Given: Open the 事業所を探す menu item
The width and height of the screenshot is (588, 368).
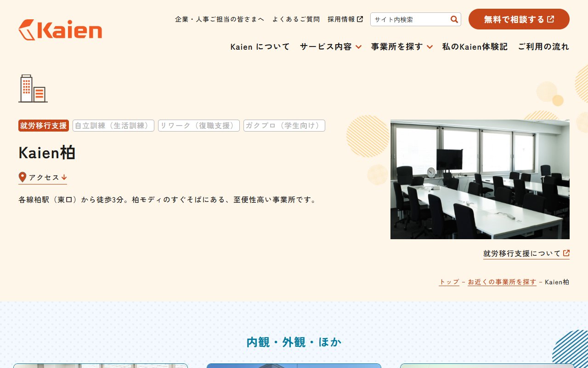Looking at the screenshot, I should point(397,46).
